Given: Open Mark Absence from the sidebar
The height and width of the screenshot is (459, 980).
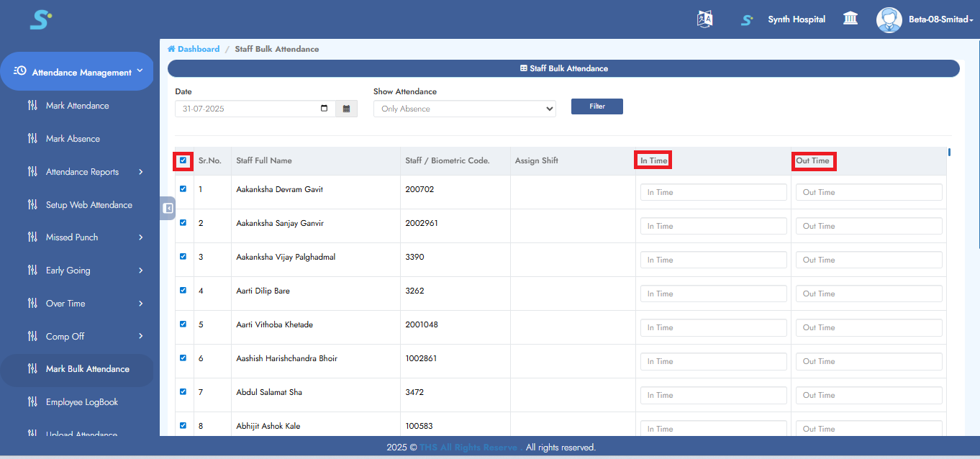Looking at the screenshot, I should [x=73, y=139].
